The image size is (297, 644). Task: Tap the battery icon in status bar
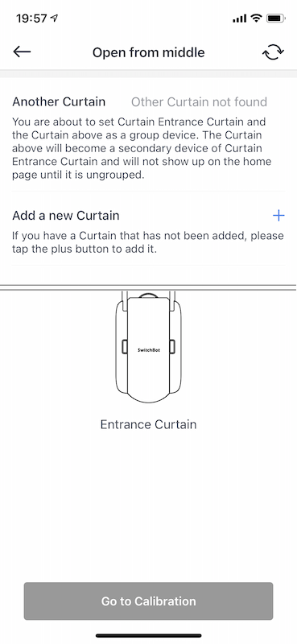coord(275,18)
